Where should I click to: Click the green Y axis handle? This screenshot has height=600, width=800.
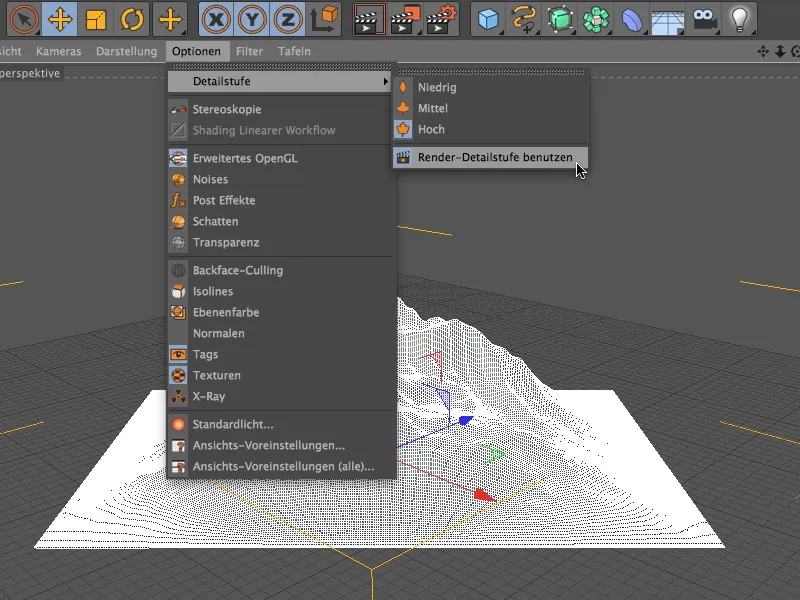493,453
